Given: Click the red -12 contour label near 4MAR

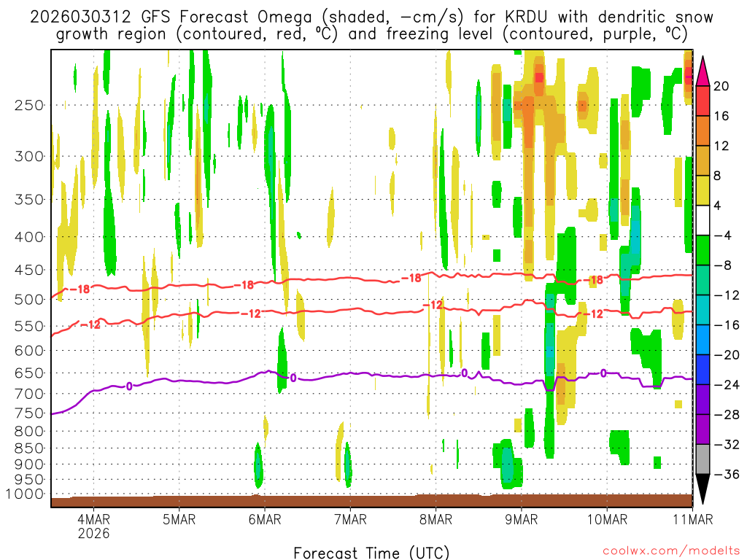Looking at the screenshot, I should coord(91,324).
